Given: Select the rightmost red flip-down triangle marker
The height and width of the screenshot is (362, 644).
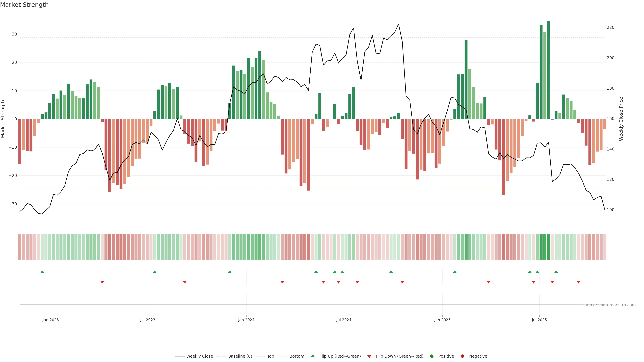Looking at the screenshot, I should (x=578, y=282).
